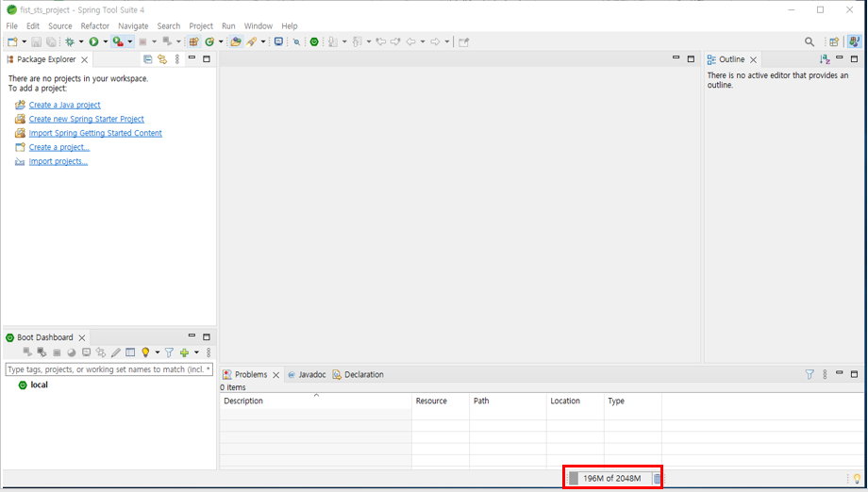The image size is (868, 492).
Task: Click the Open Console monitor icon
Action: (x=278, y=41)
